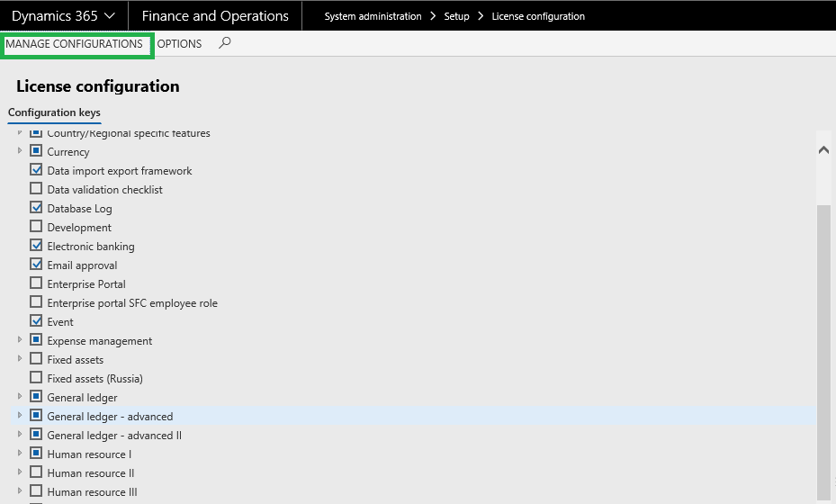Tick the Development configuration key checkbox

point(36,227)
